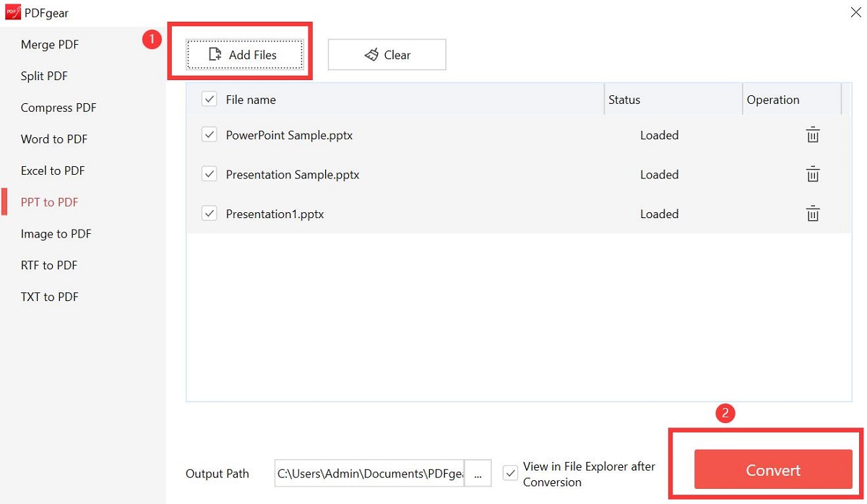867x504 pixels.
Task: Click Loaded status of Presentation Sample.pptx
Action: tap(659, 174)
